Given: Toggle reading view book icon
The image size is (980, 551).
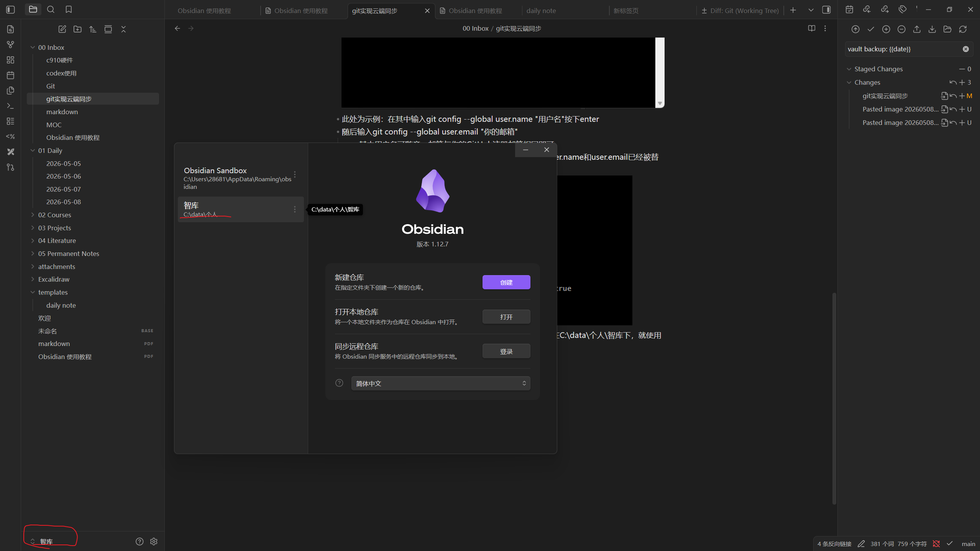Looking at the screenshot, I should (x=811, y=28).
